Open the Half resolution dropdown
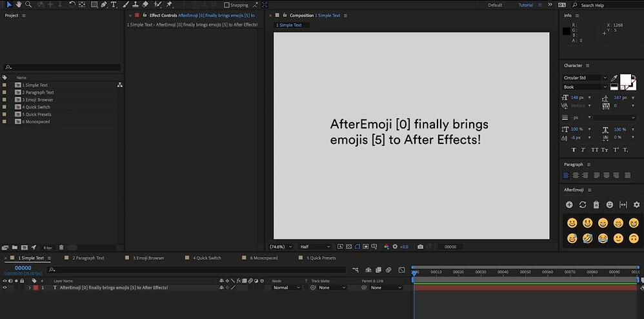This screenshot has height=319, width=644. [315, 247]
